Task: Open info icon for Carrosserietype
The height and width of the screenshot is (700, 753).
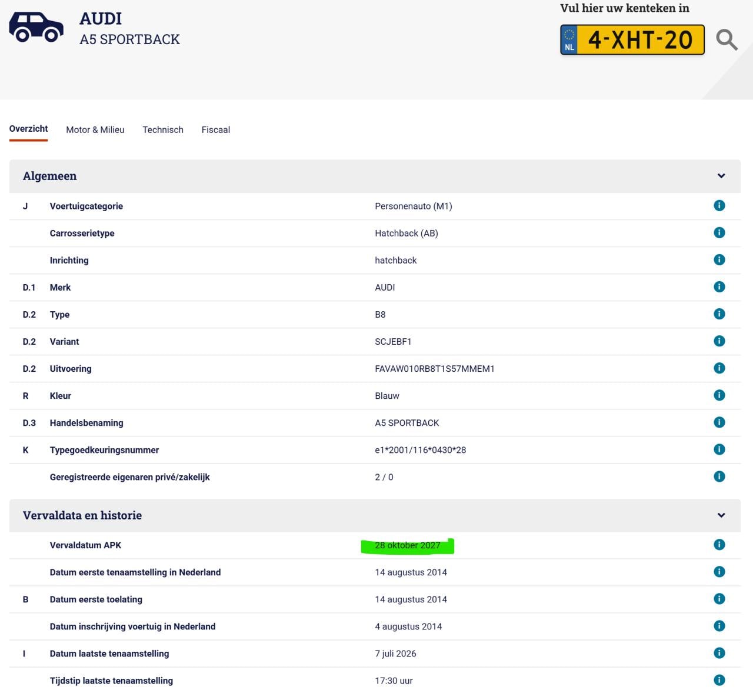Action: click(719, 232)
